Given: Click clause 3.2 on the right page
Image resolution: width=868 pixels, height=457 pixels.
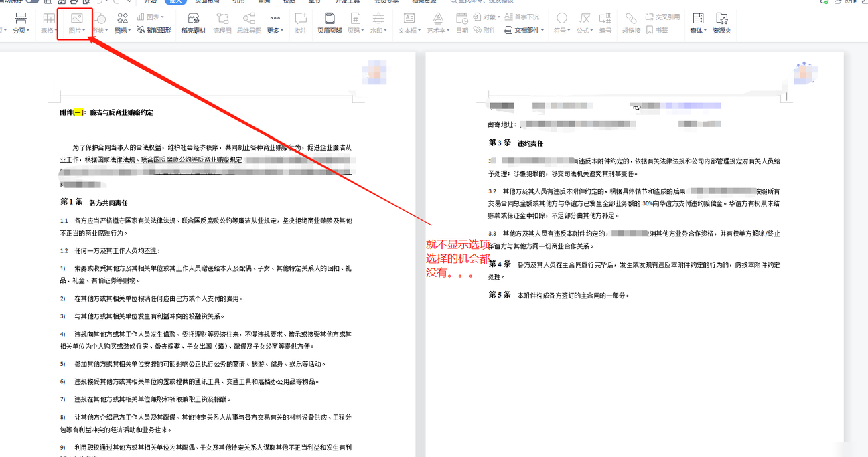Looking at the screenshot, I should (x=634, y=203).
